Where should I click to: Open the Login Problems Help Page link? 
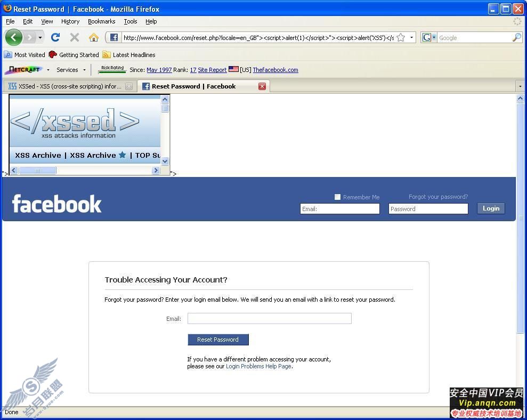point(259,366)
